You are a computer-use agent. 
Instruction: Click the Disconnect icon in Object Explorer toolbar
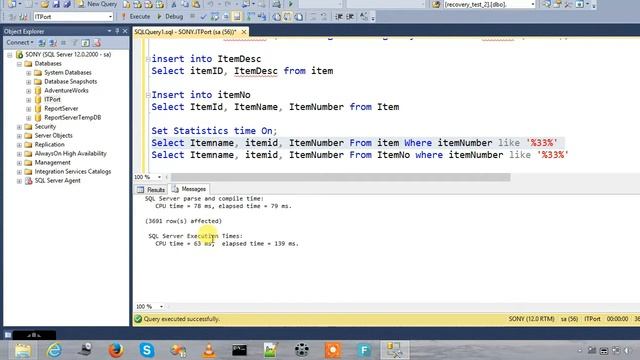[53, 43]
